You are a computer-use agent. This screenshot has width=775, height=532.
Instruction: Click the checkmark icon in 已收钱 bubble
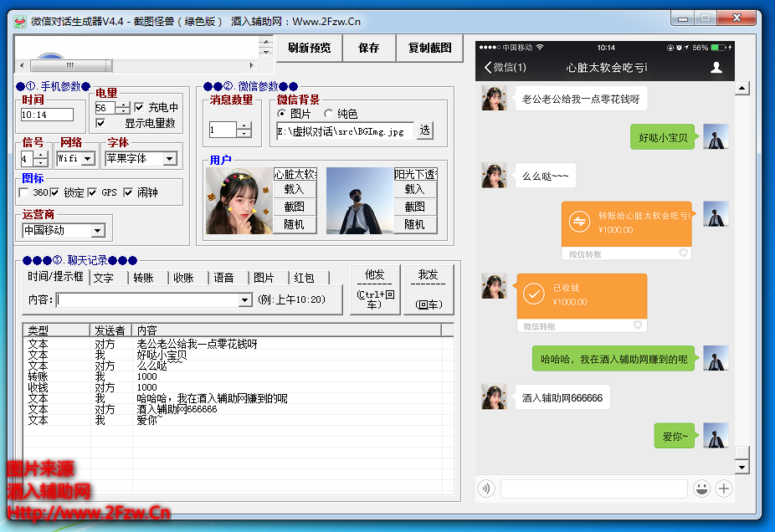click(534, 294)
